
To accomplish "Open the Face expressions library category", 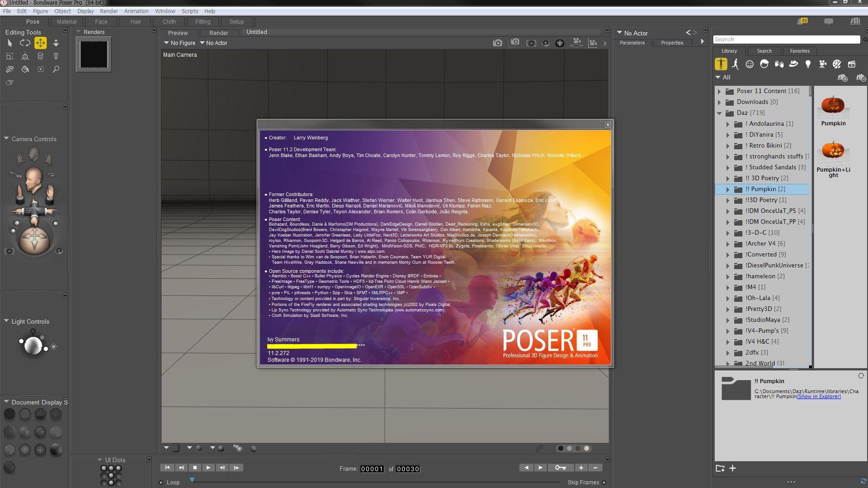I will pos(750,64).
